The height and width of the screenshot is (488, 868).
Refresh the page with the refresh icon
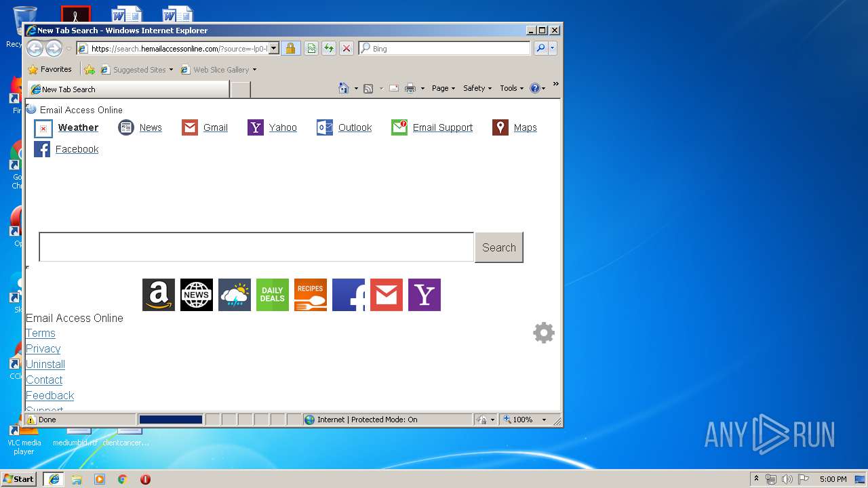(x=329, y=48)
